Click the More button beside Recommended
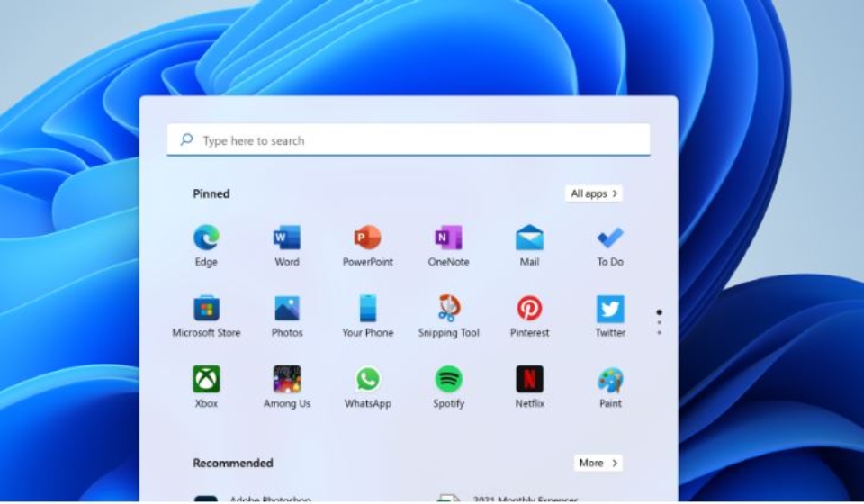Image resolution: width=864 pixels, height=504 pixels. coord(598,463)
